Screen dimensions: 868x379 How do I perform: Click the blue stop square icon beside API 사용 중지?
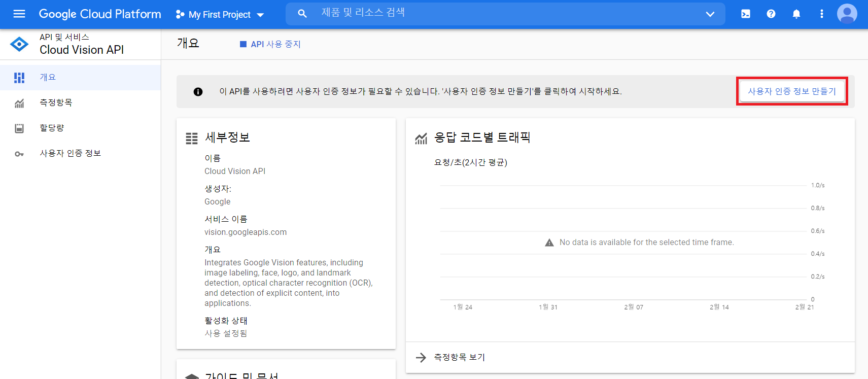point(243,44)
